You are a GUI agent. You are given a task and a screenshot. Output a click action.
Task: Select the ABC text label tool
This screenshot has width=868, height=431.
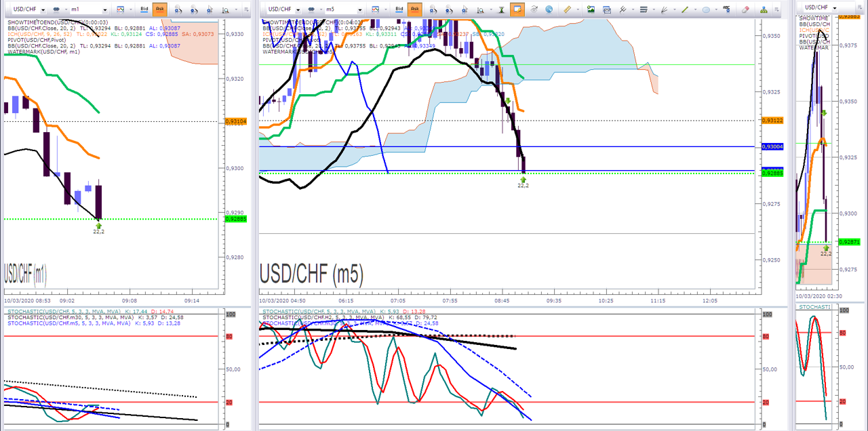click(726, 9)
